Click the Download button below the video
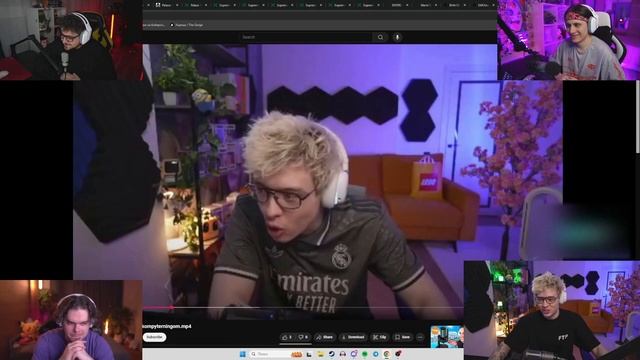640x360 pixels. [x=353, y=337]
